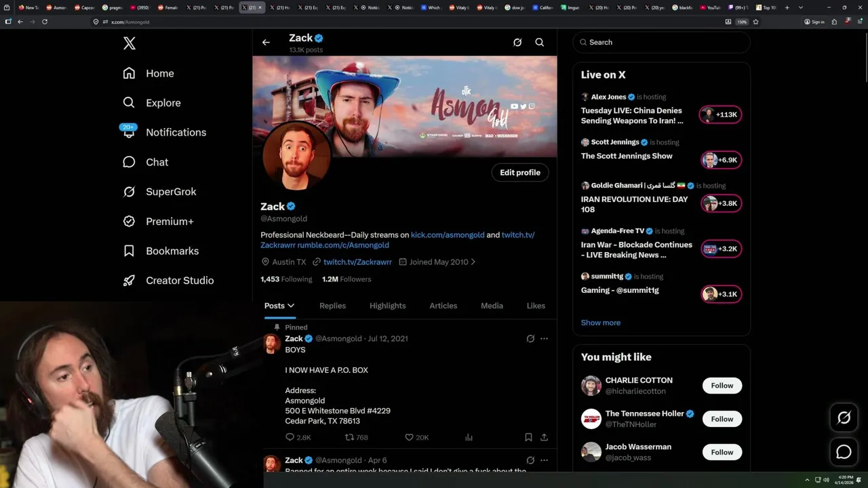Reload the page in browser toolbar
This screenshot has width=868, height=488.
(x=45, y=22)
